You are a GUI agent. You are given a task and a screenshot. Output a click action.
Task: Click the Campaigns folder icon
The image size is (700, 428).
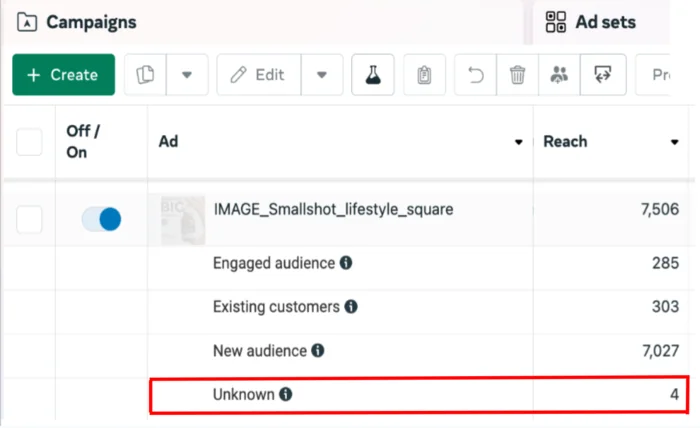[27, 22]
